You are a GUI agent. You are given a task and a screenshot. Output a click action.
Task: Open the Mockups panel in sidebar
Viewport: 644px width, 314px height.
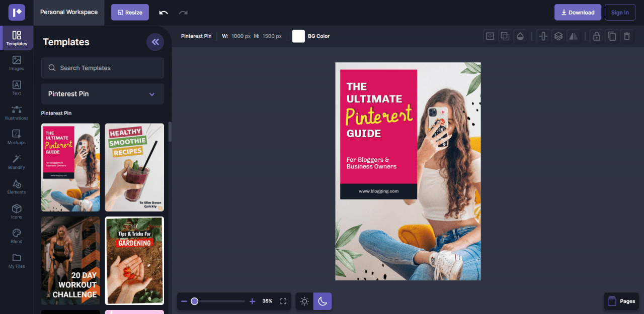click(x=17, y=137)
